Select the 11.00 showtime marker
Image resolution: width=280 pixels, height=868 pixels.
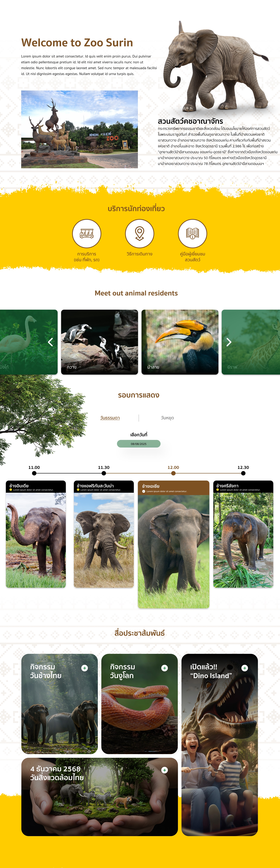pos(34,473)
